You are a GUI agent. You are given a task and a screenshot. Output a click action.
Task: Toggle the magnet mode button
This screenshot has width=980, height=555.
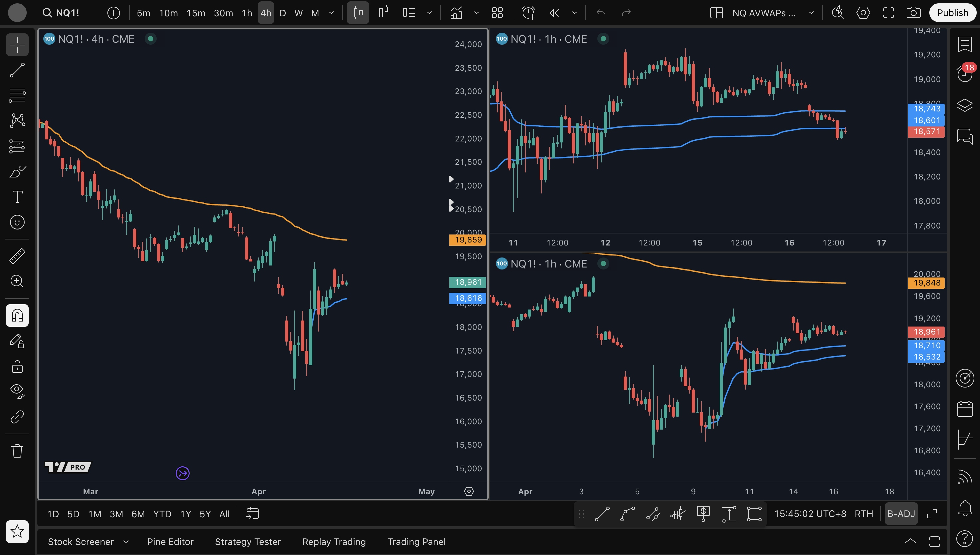pyautogui.click(x=17, y=315)
